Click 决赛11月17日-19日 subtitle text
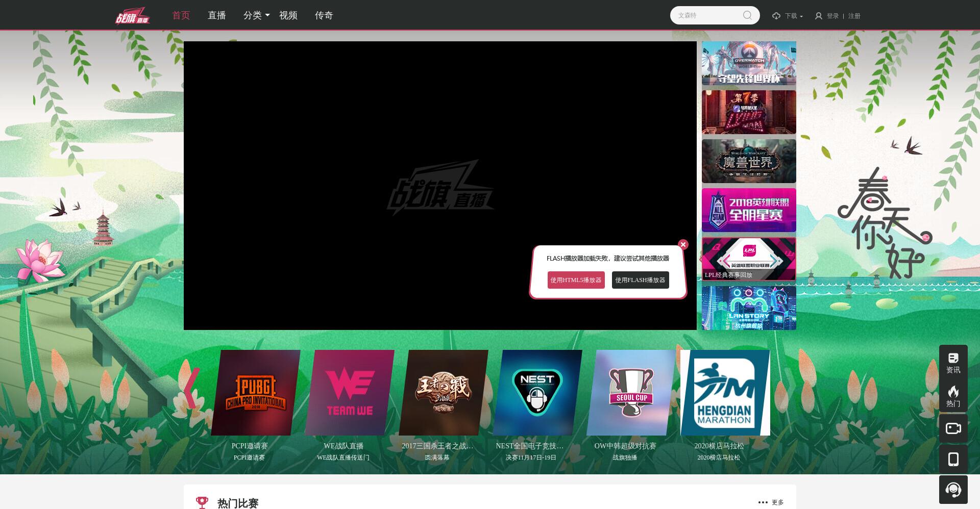This screenshot has height=509, width=980. (531, 457)
